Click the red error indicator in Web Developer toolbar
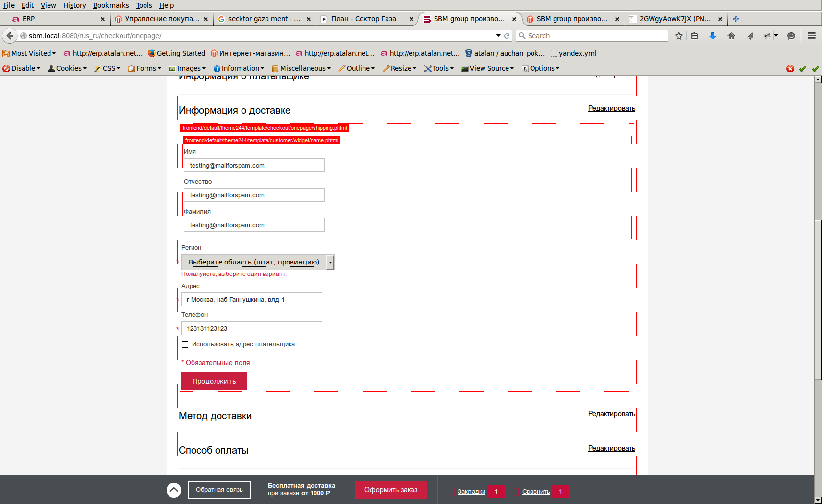Viewport: 822px width, 504px height. click(x=790, y=69)
